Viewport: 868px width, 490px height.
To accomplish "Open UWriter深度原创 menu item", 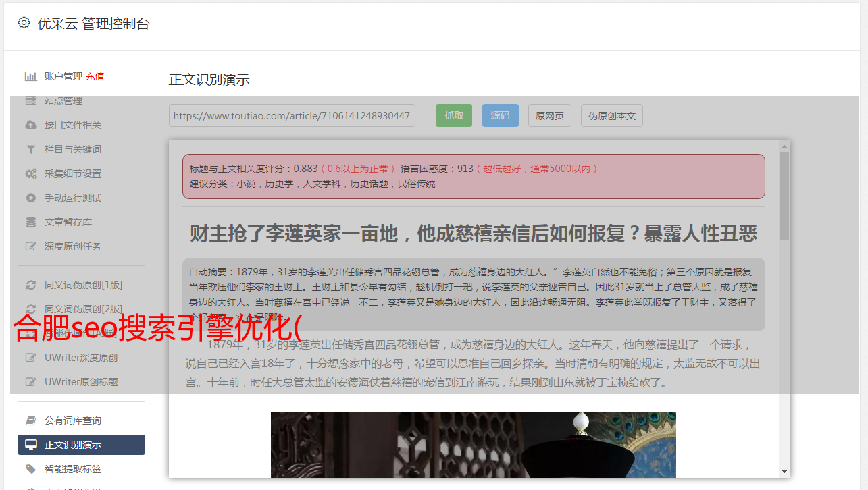I will point(81,358).
